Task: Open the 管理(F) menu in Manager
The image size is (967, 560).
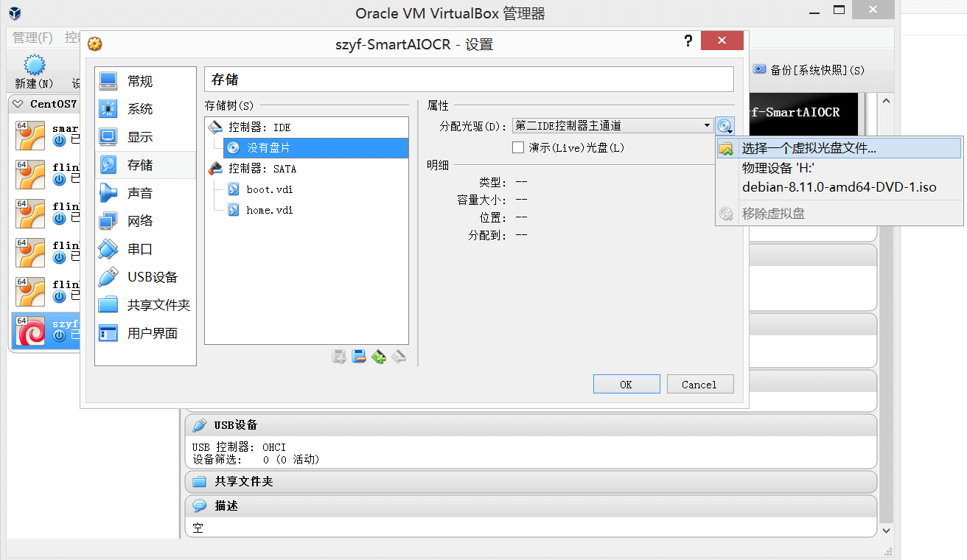Action: (x=33, y=38)
